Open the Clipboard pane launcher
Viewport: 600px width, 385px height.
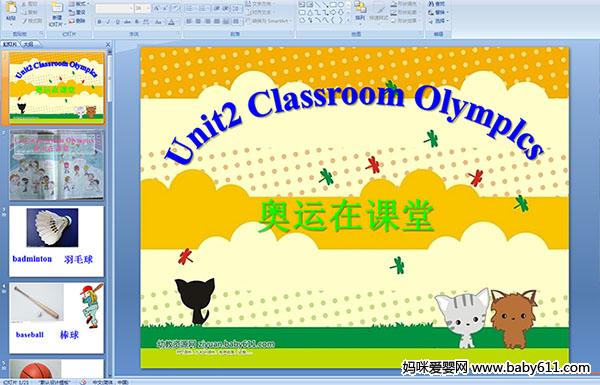coord(41,34)
